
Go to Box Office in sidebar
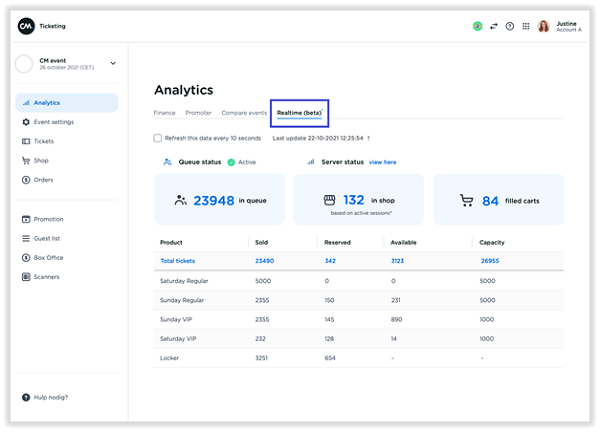click(x=48, y=257)
